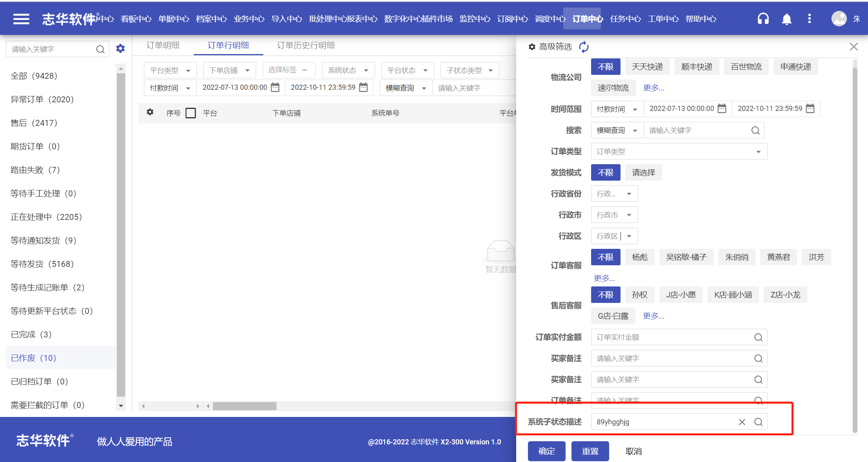Expand the 订单类型 dropdown
This screenshot has height=462, width=868.
coord(679,152)
